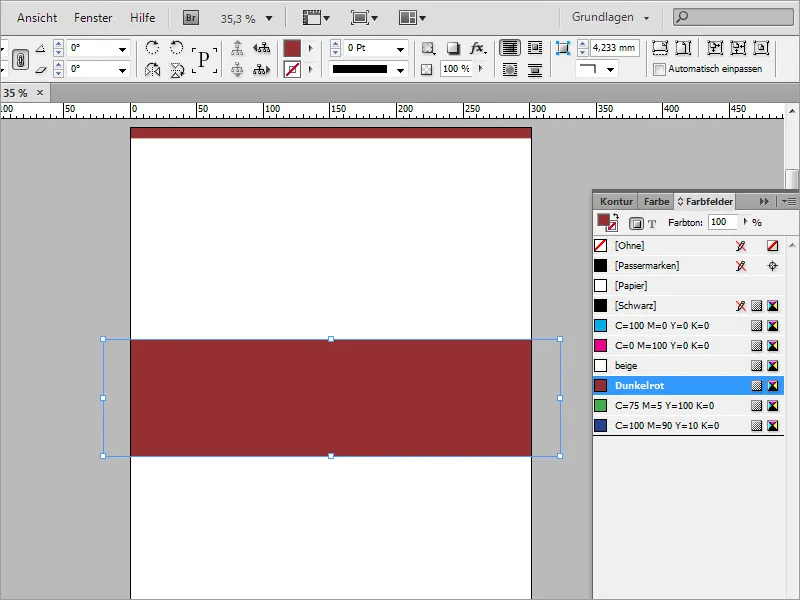Toggle constrain proportions chain link
The image size is (800, 600).
20,60
